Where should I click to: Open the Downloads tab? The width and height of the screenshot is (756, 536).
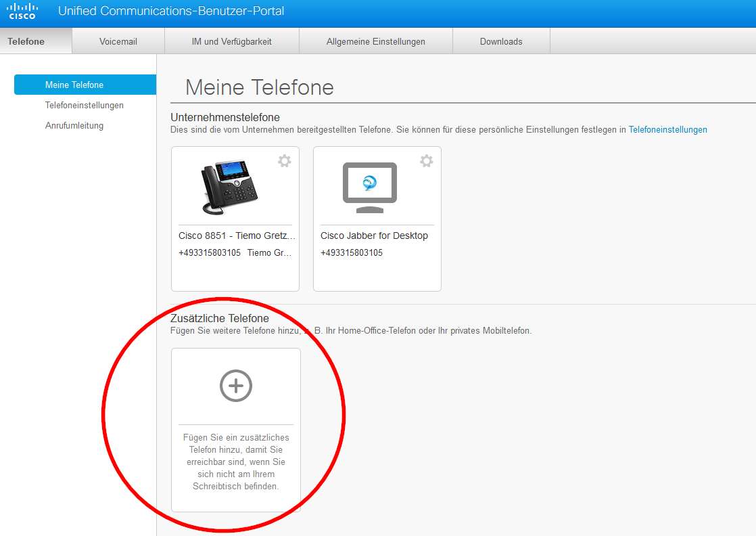[x=501, y=41]
